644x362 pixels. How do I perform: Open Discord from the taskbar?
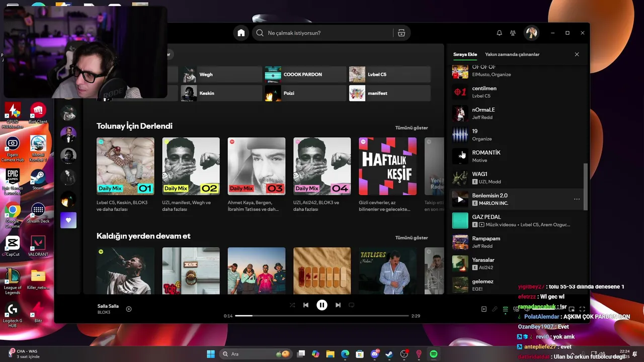tap(374, 354)
